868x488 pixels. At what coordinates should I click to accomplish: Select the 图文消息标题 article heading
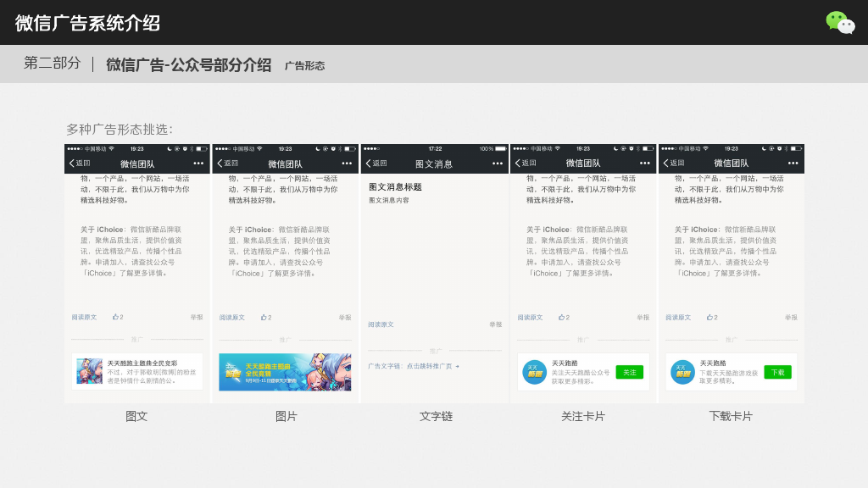click(395, 187)
